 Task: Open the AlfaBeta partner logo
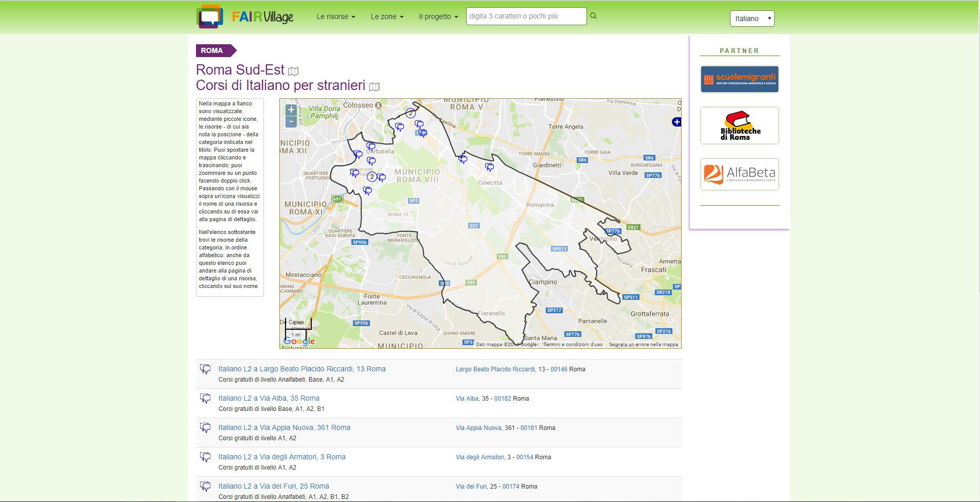[x=739, y=174]
